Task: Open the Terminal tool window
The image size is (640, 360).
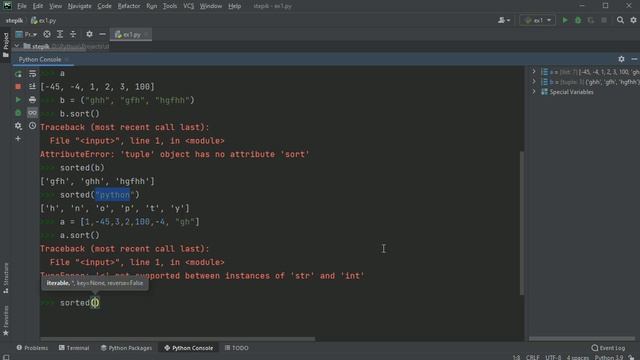Action: (x=74, y=348)
